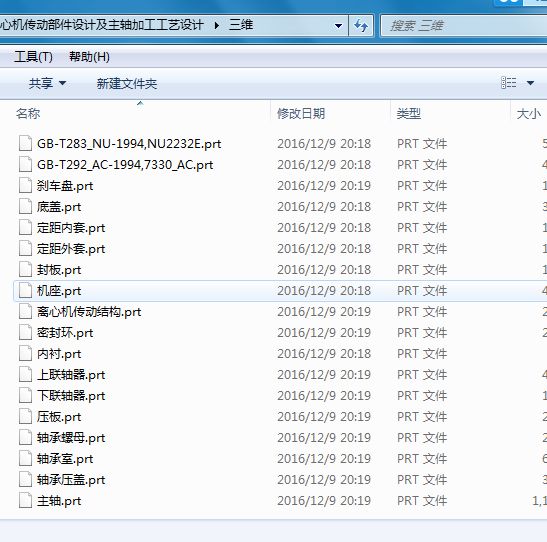The width and height of the screenshot is (547, 542).
Task: Select the file name 底盖.prt
Action: click(x=59, y=207)
